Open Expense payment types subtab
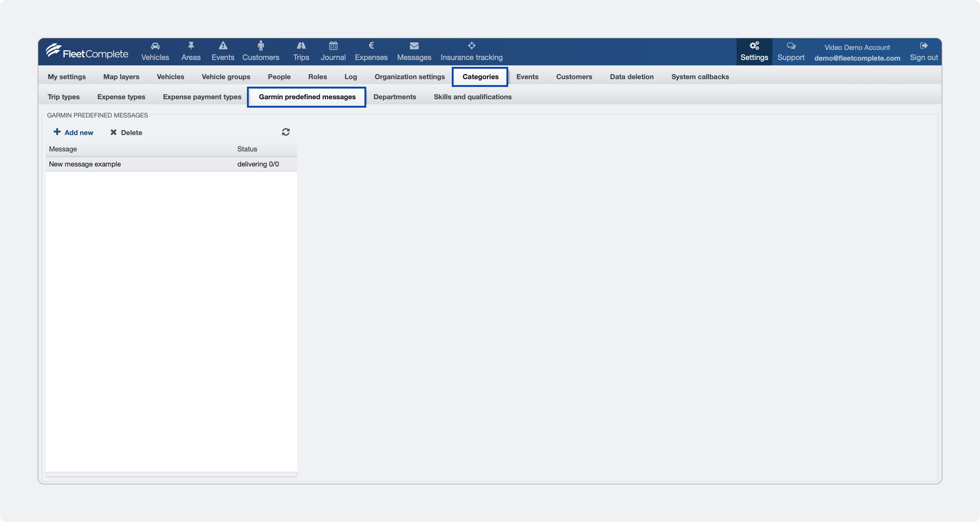This screenshot has width=980, height=522. pyautogui.click(x=202, y=97)
